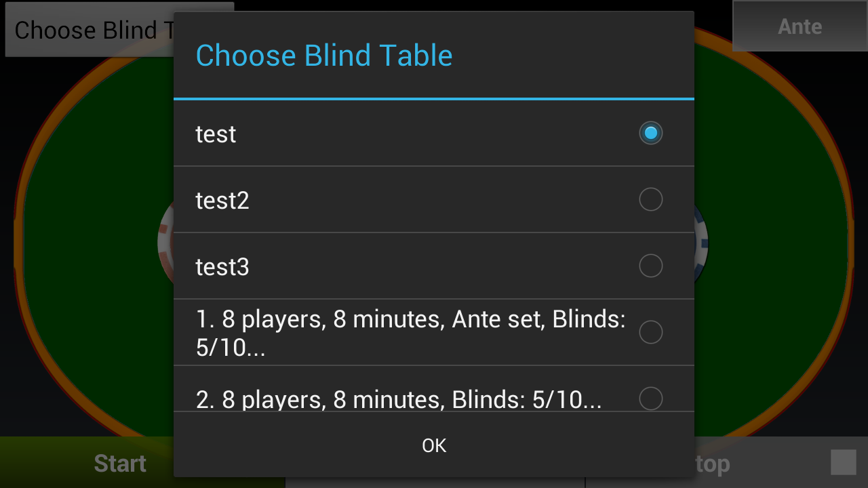Select the "test" radio button
The width and height of the screenshot is (868, 488).
coord(650,133)
